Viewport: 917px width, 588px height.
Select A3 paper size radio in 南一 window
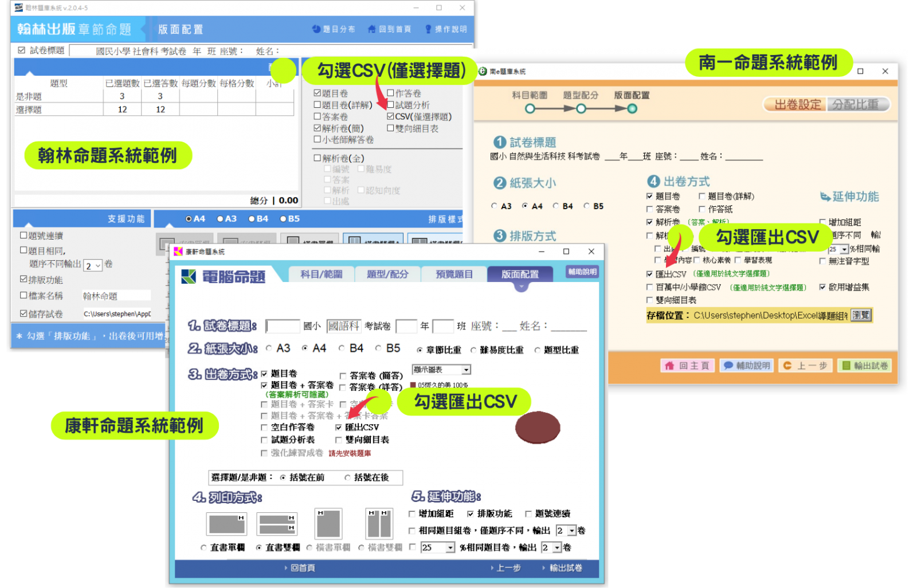tap(494, 206)
